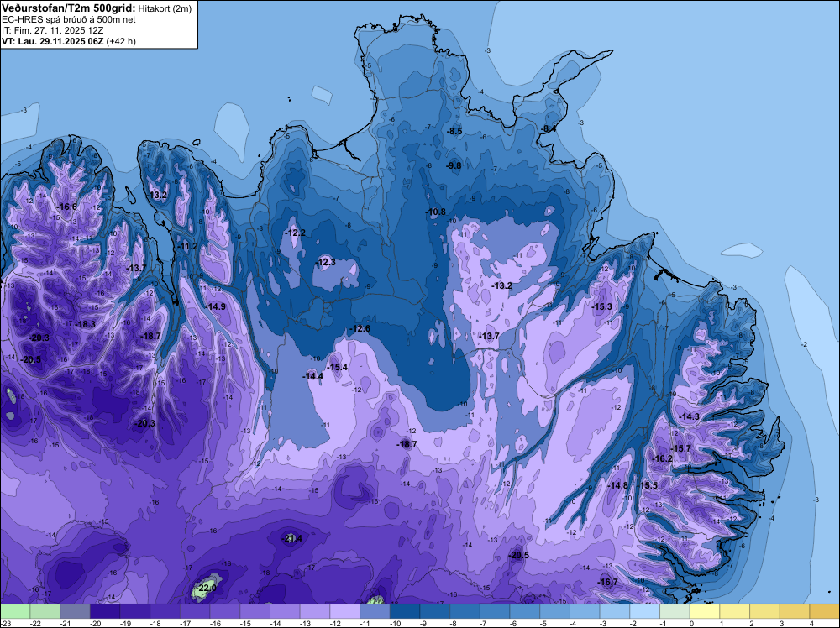This screenshot has height=628, width=840.
Task: Pick the grey-blue legend swatch labeled -21
Action: pyautogui.click(x=75, y=611)
